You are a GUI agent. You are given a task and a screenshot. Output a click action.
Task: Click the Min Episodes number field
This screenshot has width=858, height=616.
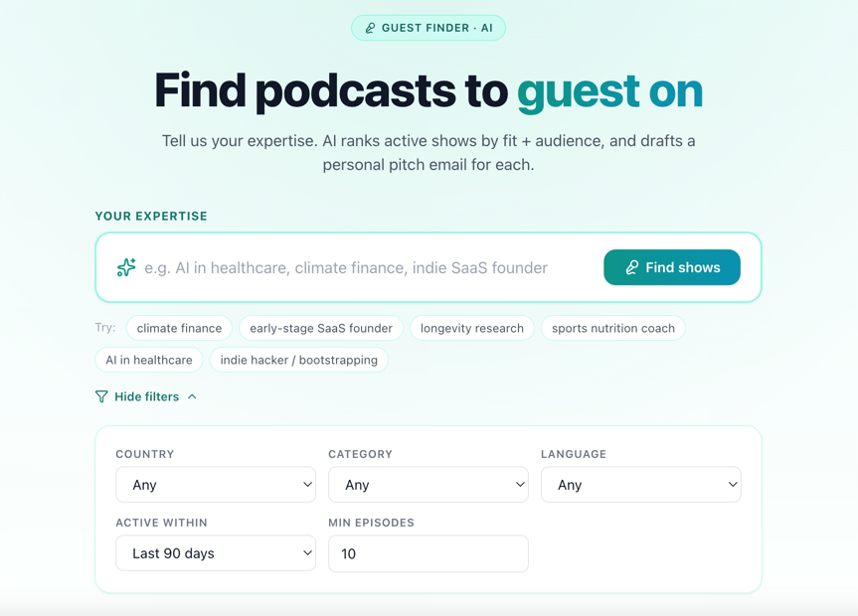(x=429, y=553)
